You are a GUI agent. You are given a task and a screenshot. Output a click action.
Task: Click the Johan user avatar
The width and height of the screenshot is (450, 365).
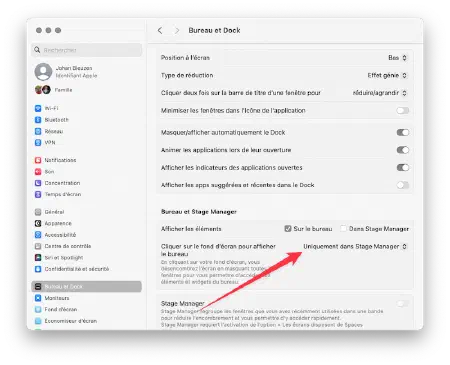click(43, 72)
